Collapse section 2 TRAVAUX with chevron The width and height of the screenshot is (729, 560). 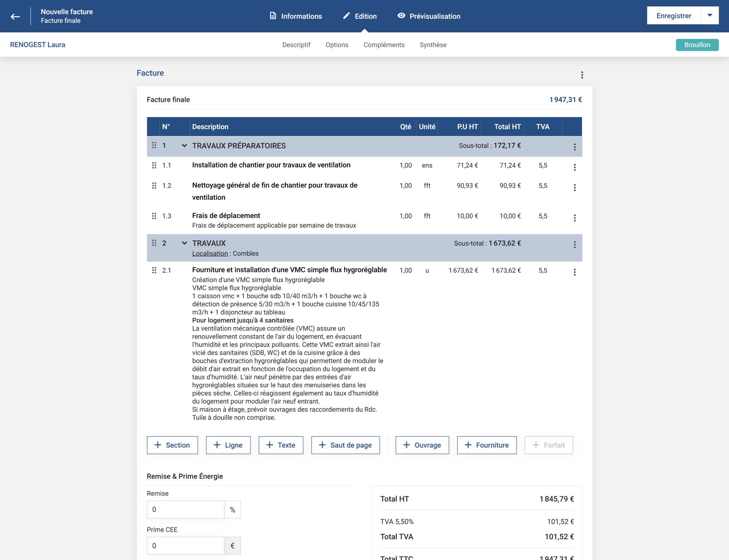click(184, 243)
